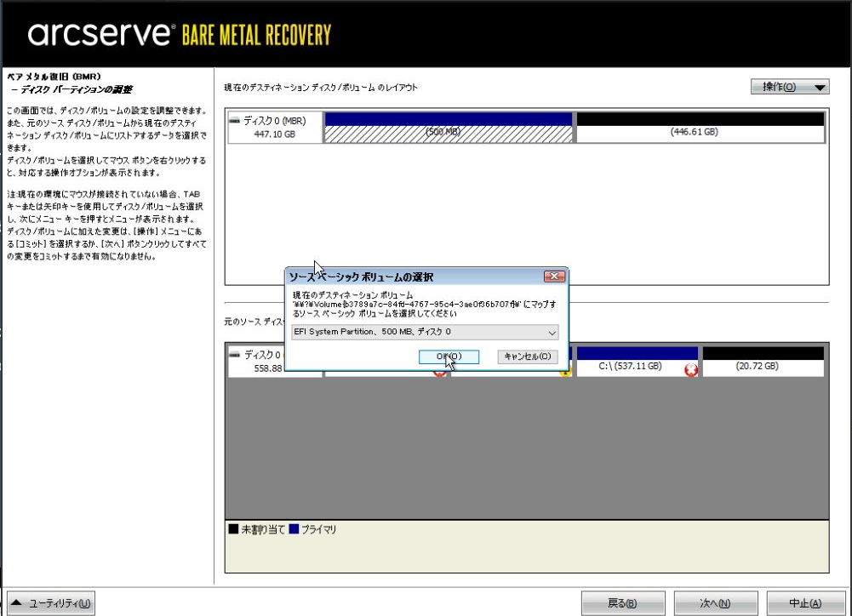Screen dimensions: 852x616
Task: Click the 447.10 GB disk size text
Action: (275, 134)
